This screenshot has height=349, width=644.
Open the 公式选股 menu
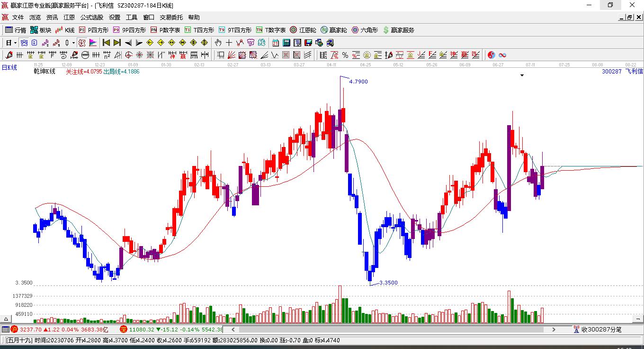[92, 17]
